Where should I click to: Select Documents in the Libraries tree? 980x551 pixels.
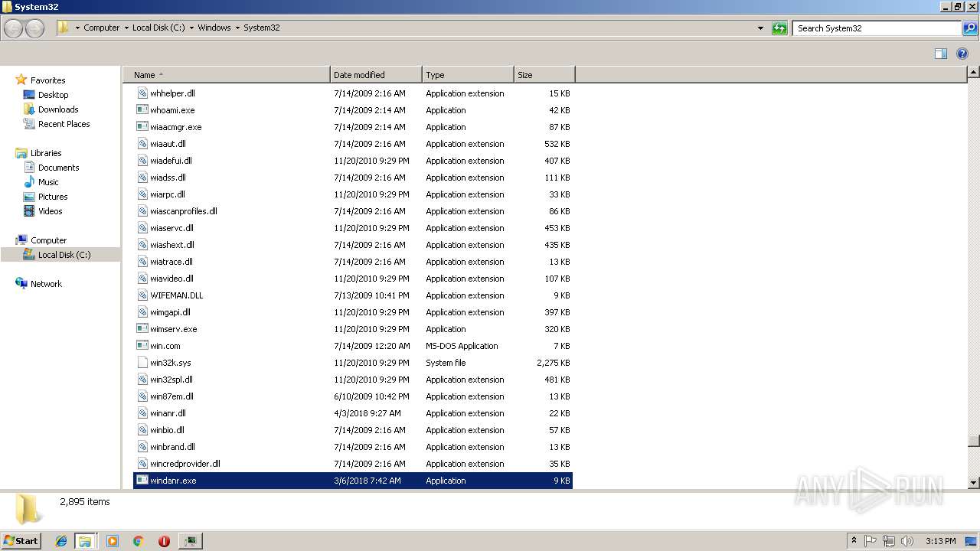tap(59, 168)
